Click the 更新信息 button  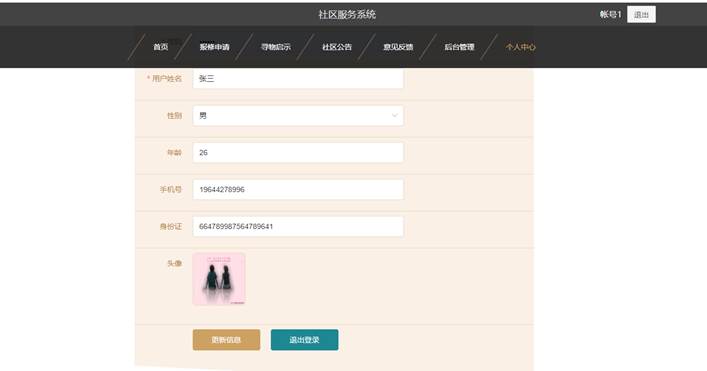pyautogui.click(x=226, y=339)
